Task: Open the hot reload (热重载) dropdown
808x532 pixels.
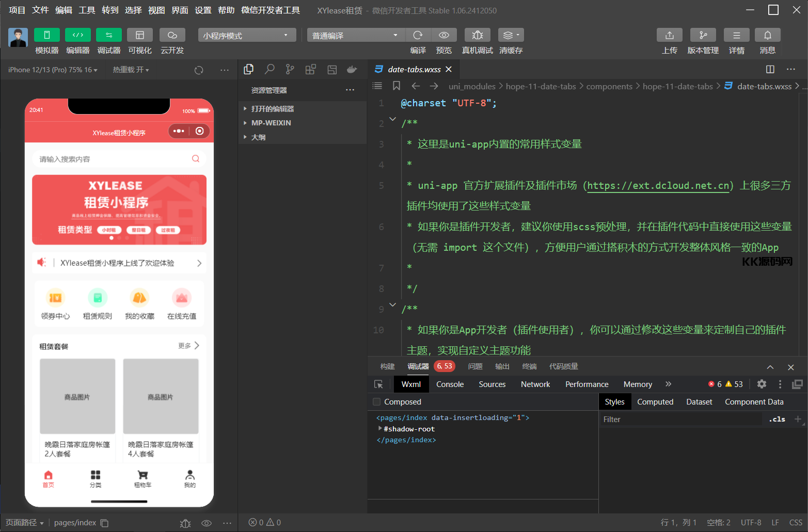Action: (x=131, y=70)
